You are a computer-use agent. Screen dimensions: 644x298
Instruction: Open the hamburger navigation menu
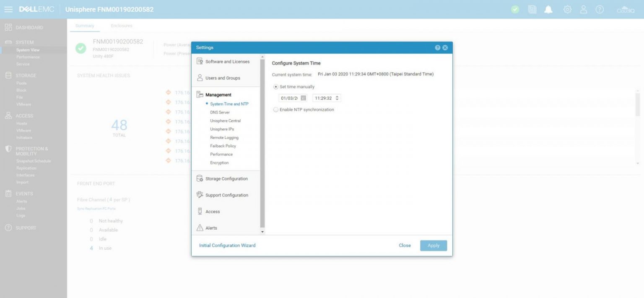(8, 9)
